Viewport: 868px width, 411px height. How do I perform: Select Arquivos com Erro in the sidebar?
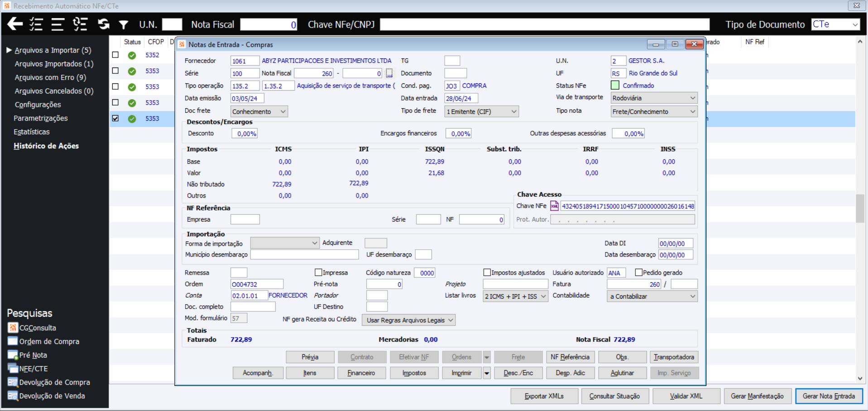tap(50, 77)
